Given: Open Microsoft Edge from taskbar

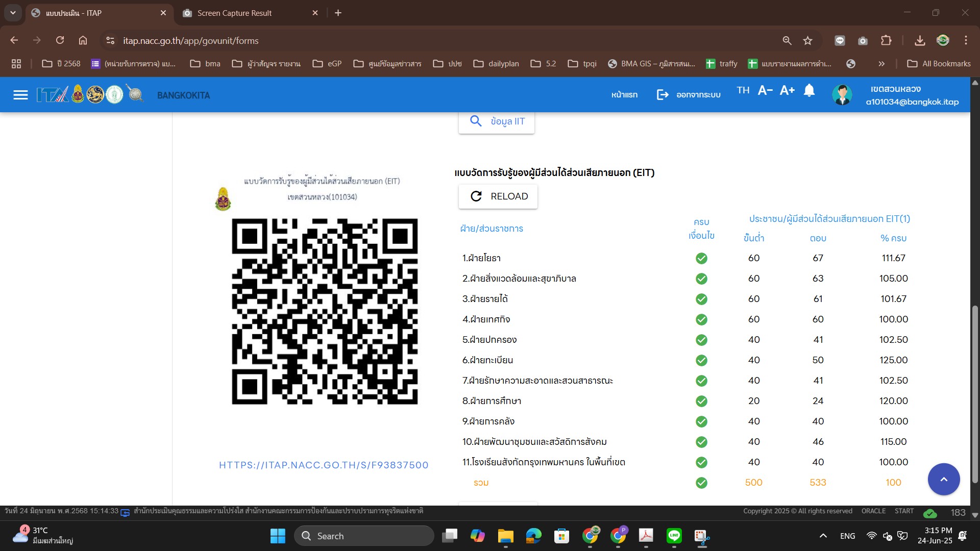Looking at the screenshot, I should [x=533, y=536].
